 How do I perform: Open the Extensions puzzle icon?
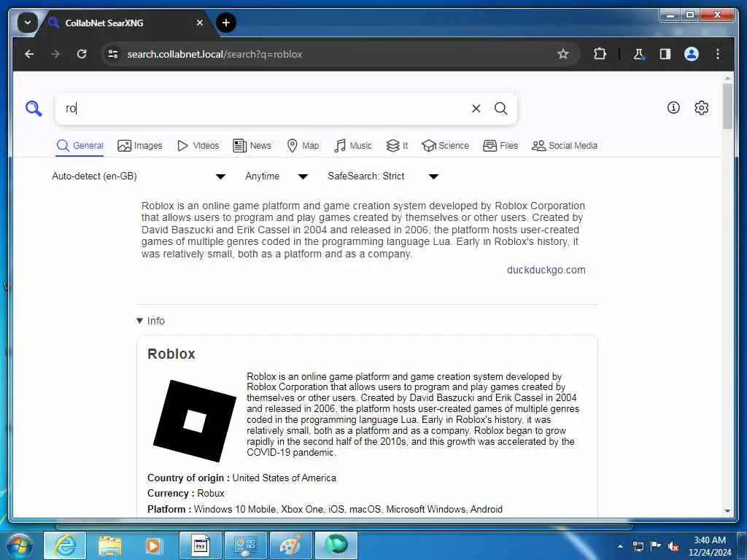[600, 54]
